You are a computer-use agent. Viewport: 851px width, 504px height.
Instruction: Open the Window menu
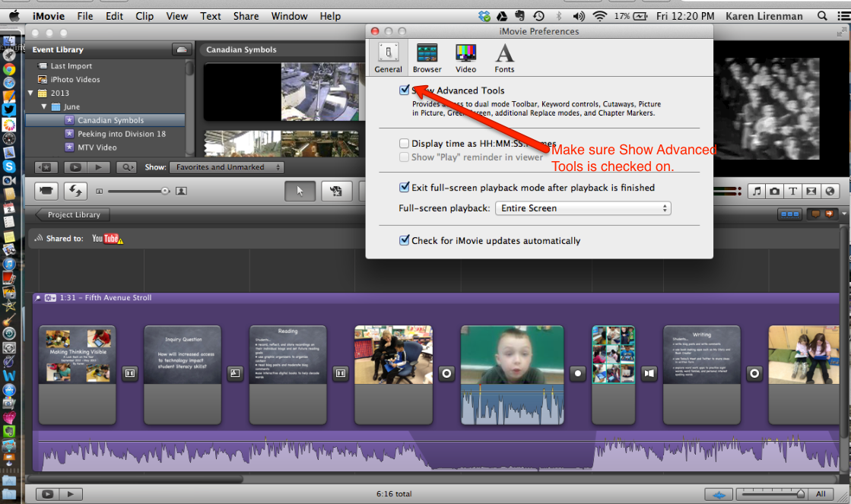(x=289, y=16)
